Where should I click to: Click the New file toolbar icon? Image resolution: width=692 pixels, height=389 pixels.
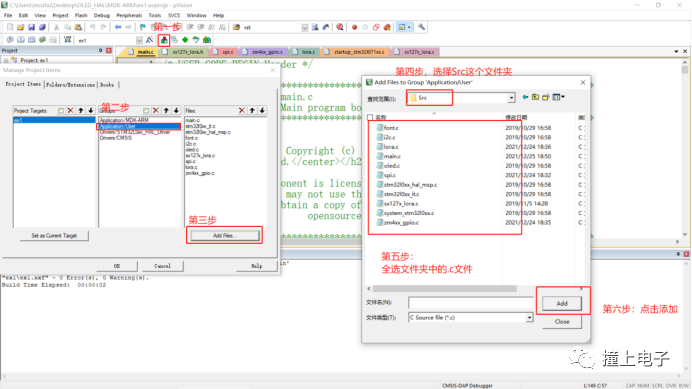pyautogui.click(x=10, y=27)
